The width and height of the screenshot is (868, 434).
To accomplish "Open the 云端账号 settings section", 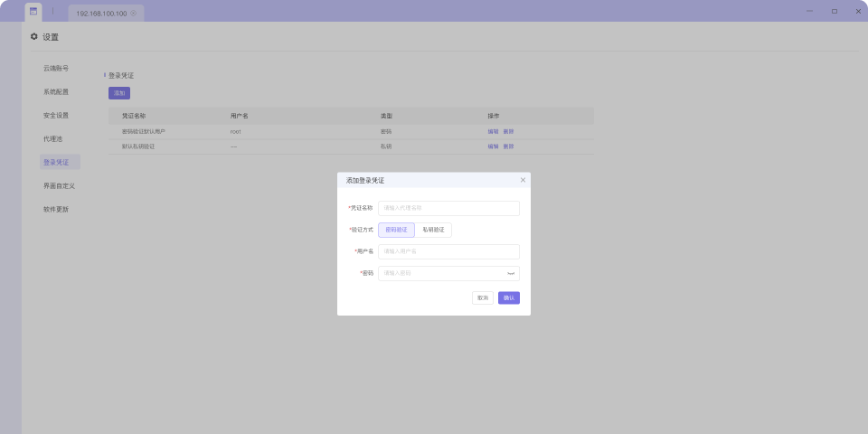I will tap(56, 69).
